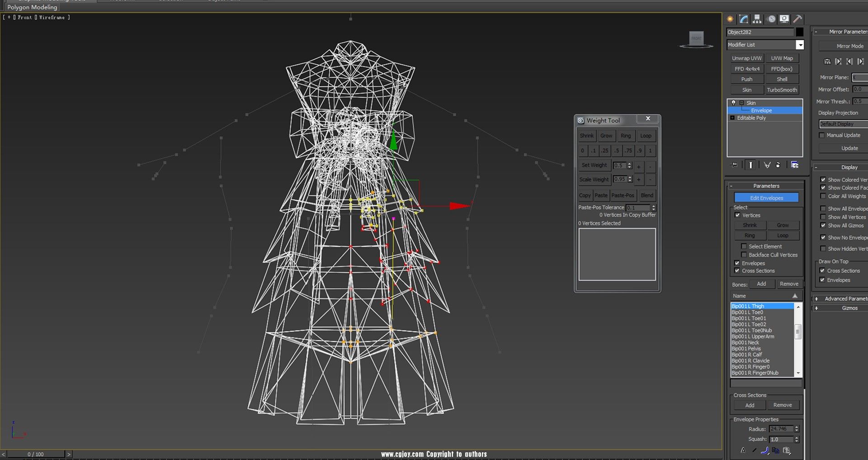
Task: Click Set Weight button
Action: point(594,165)
